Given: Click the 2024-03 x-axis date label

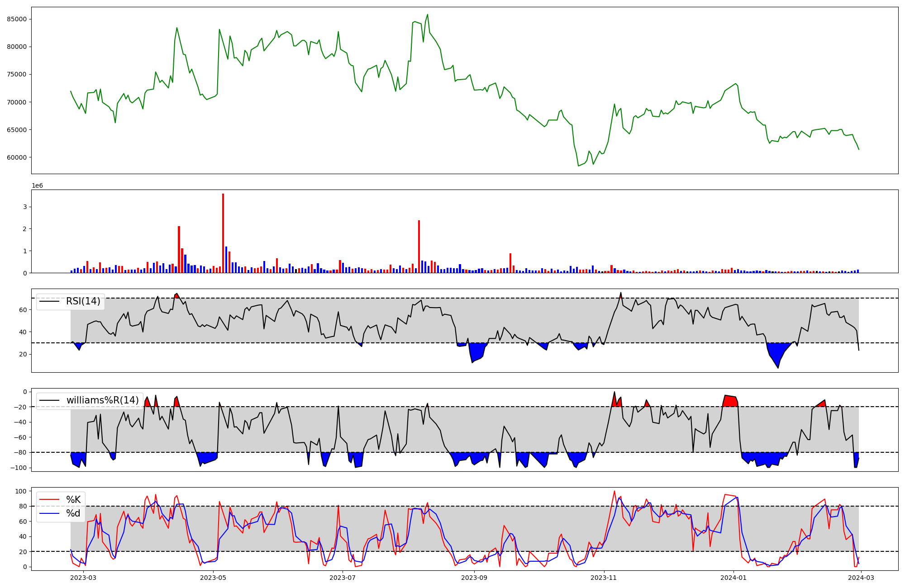Looking at the screenshot, I should [x=861, y=578].
